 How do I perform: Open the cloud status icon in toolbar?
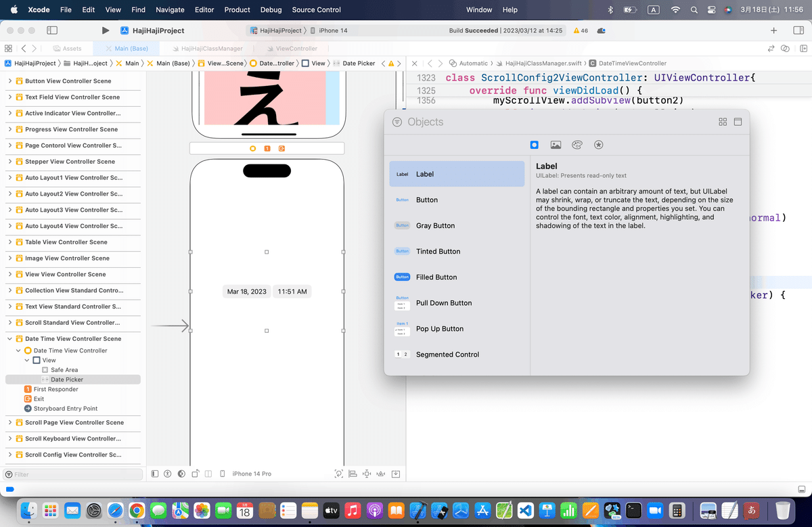pyautogui.click(x=602, y=30)
